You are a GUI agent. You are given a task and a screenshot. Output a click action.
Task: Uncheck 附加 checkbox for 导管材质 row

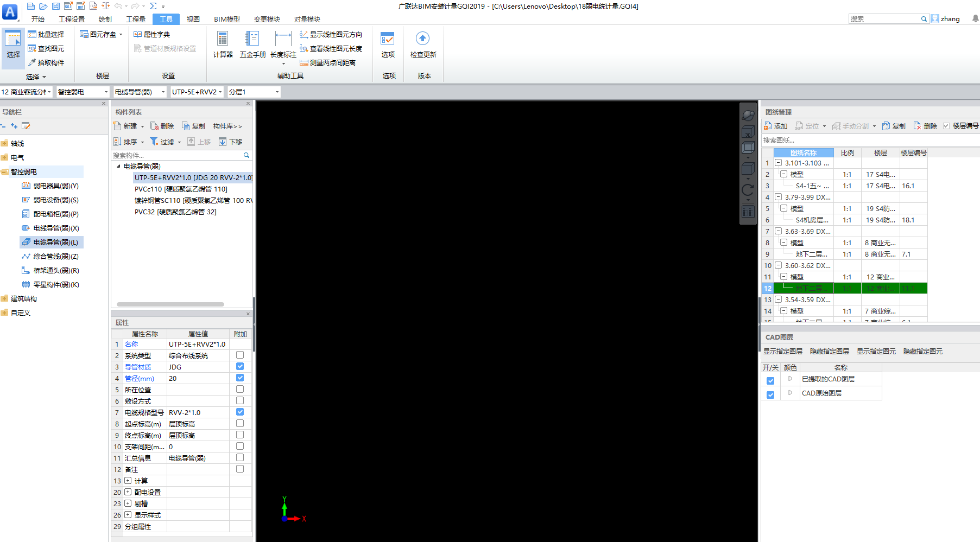(x=240, y=366)
